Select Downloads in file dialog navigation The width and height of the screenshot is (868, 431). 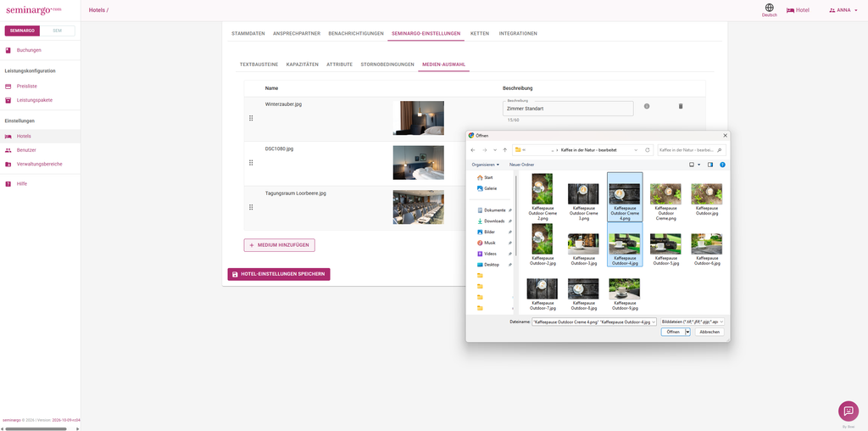(494, 221)
